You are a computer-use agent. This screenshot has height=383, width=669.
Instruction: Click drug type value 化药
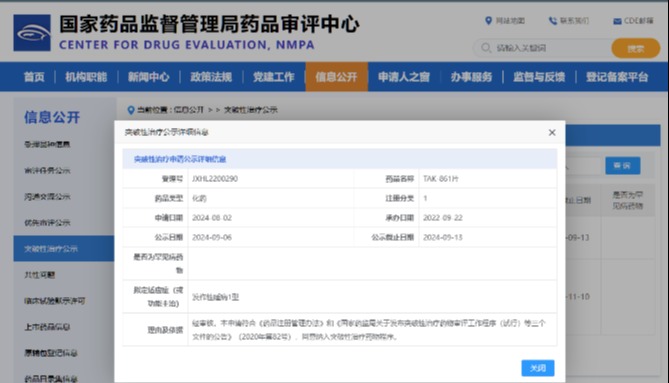199,198
